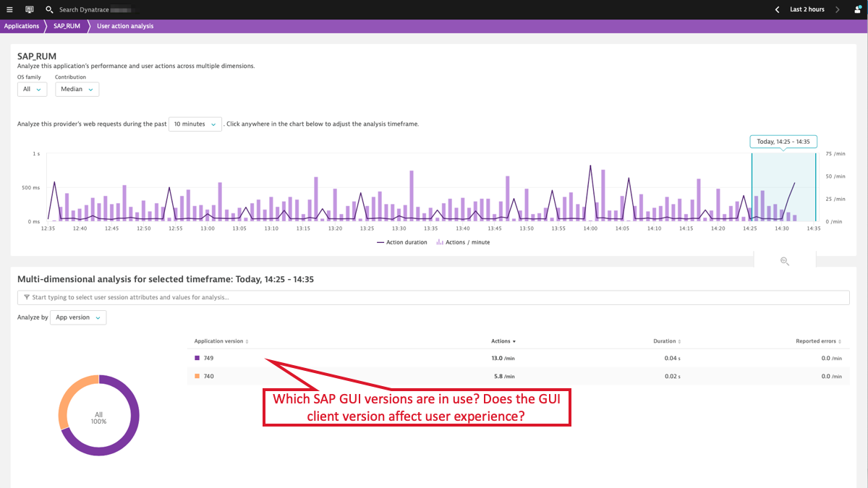
Task: Click orange swatch for version 740
Action: tap(197, 376)
